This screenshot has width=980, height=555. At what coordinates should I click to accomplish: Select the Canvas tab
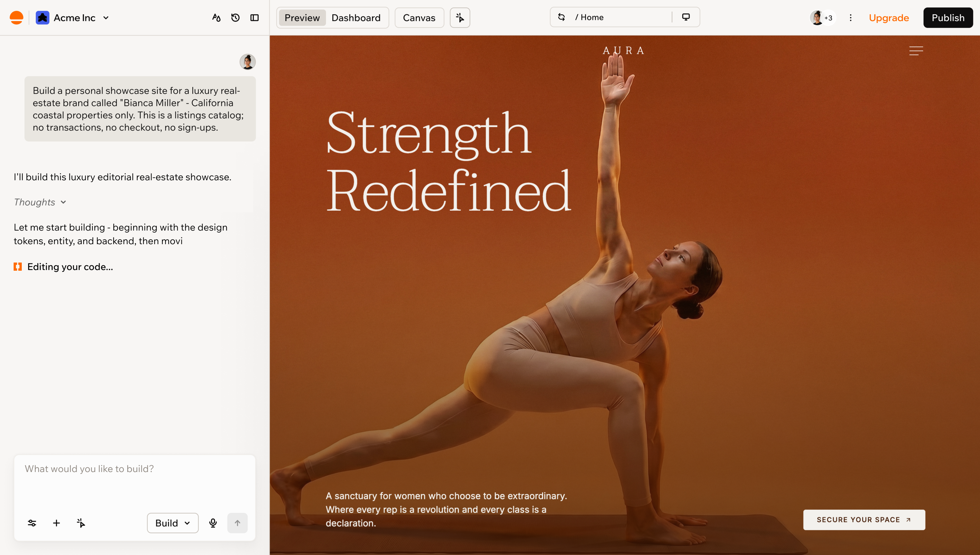(x=419, y=17)
